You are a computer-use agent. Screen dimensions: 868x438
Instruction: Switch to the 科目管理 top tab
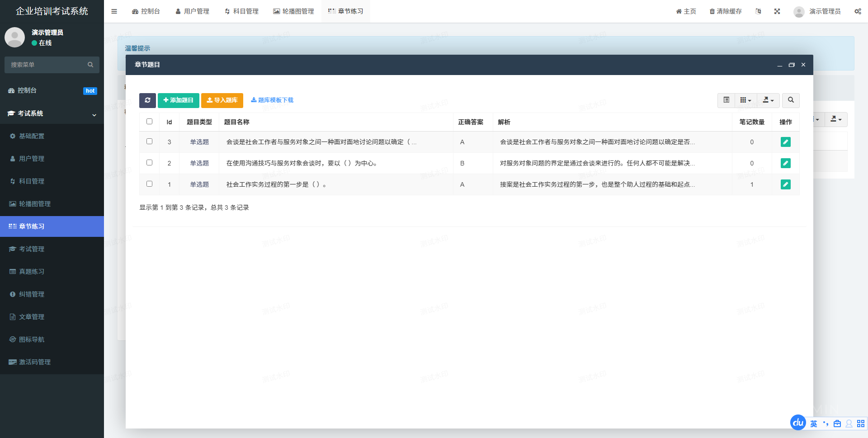coord(242,11)
